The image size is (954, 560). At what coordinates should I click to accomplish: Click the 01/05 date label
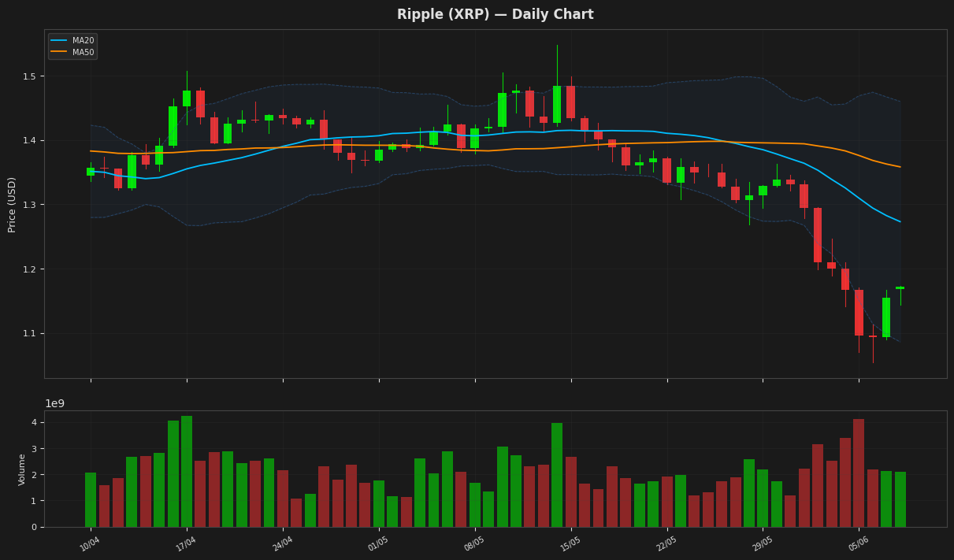pyautogui.click(x=378, y=543)
